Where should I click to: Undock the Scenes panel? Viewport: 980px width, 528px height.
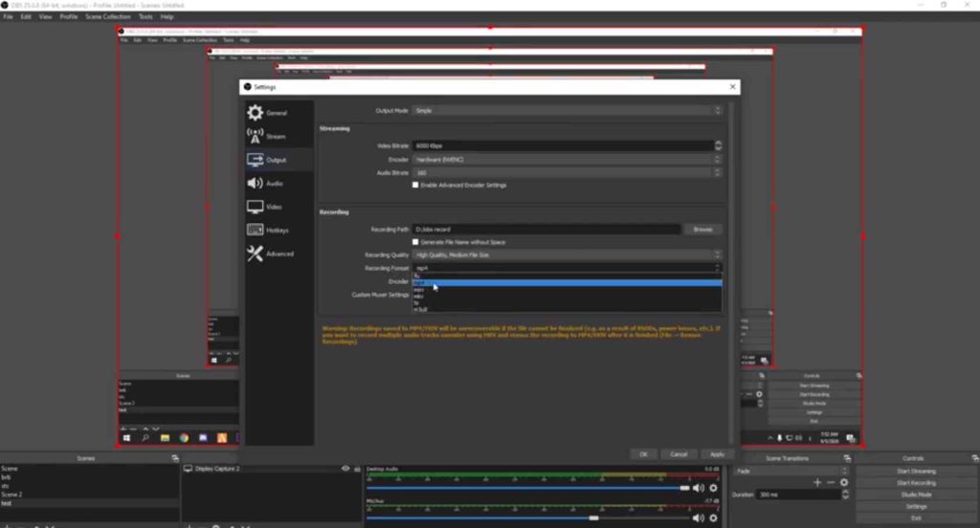point(175,458)
